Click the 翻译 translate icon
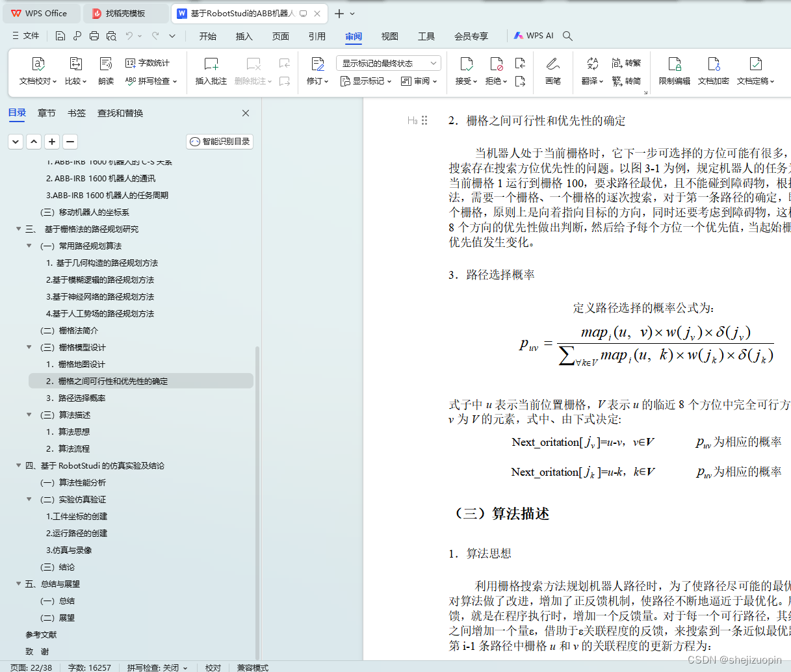 (x=592, y=64)
